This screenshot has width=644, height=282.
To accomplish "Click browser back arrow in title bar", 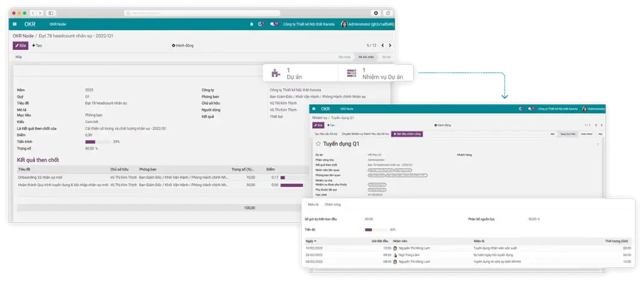I will pyautogui.click(x=33, y=13).
